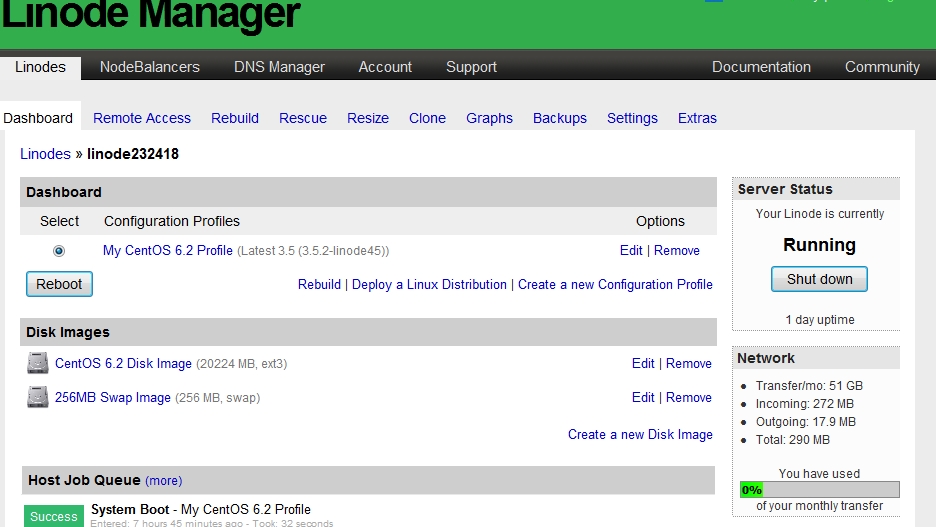Open the Community link in the navigation bar
Image resolution: width=936 pixels, height=527 pixels.
tap(882, 67)
